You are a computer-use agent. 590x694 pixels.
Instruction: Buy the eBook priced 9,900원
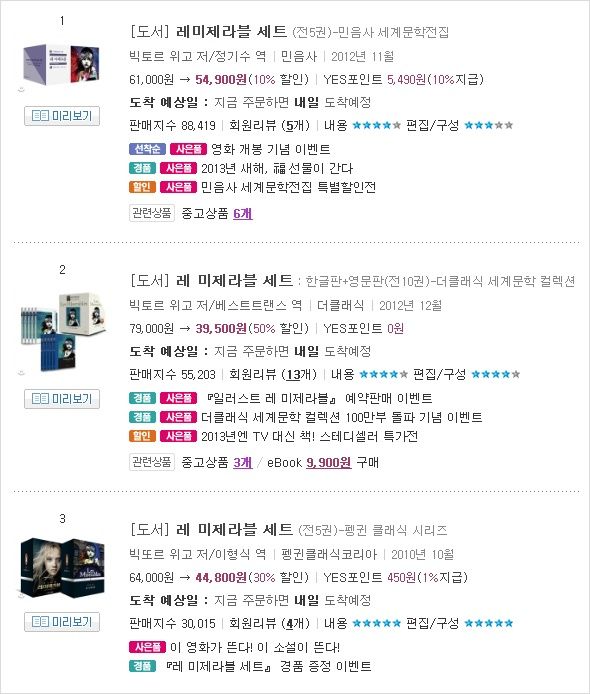coord(328,463)
